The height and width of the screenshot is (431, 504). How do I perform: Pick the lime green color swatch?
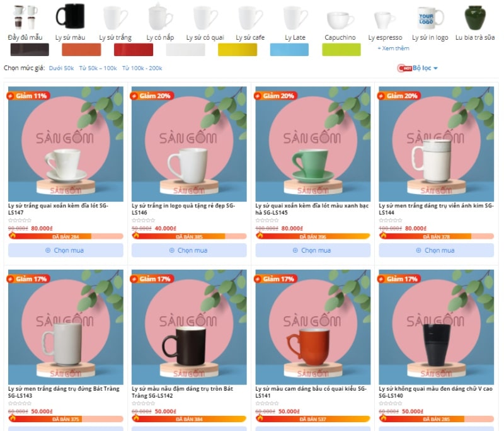coord(341,50)
